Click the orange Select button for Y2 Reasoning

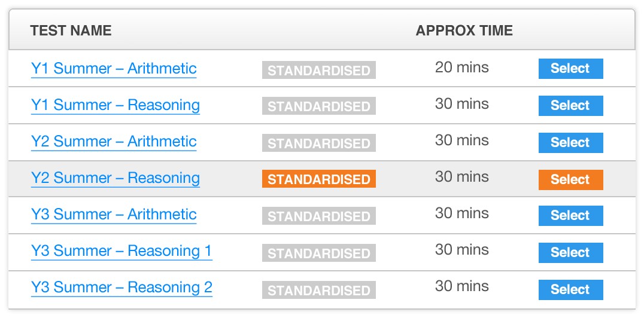(x=570, y=179)
